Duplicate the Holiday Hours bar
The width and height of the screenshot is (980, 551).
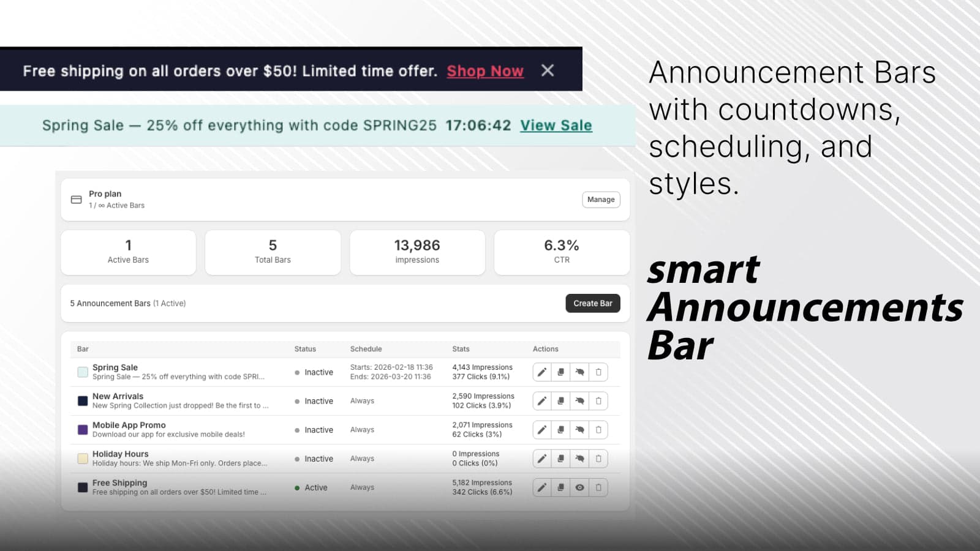click(561, 459)
